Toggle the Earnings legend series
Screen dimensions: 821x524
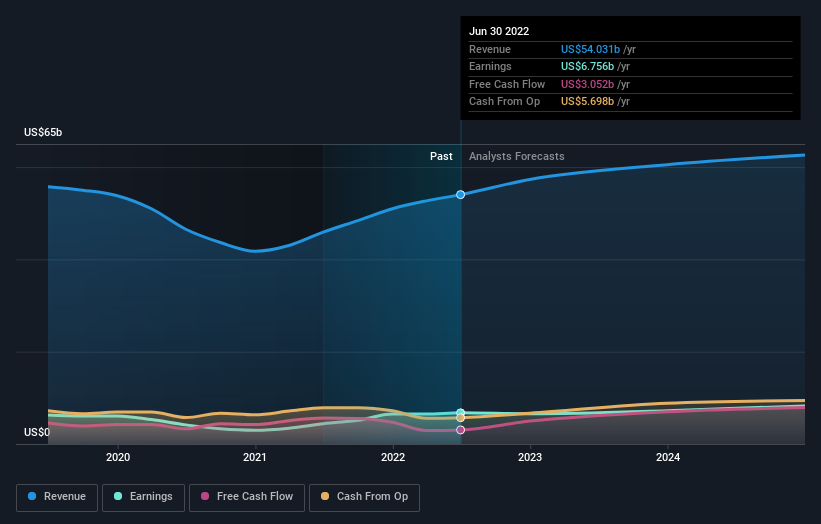tap(143, 497)
